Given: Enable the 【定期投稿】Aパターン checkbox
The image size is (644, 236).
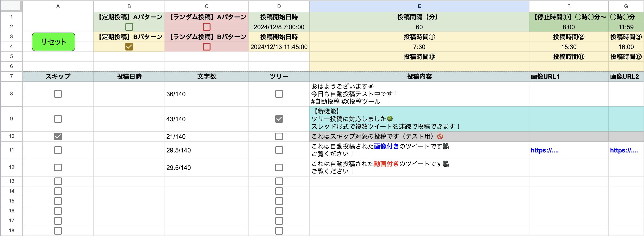Looking at the screenshot, I should (x=129, y=27).
